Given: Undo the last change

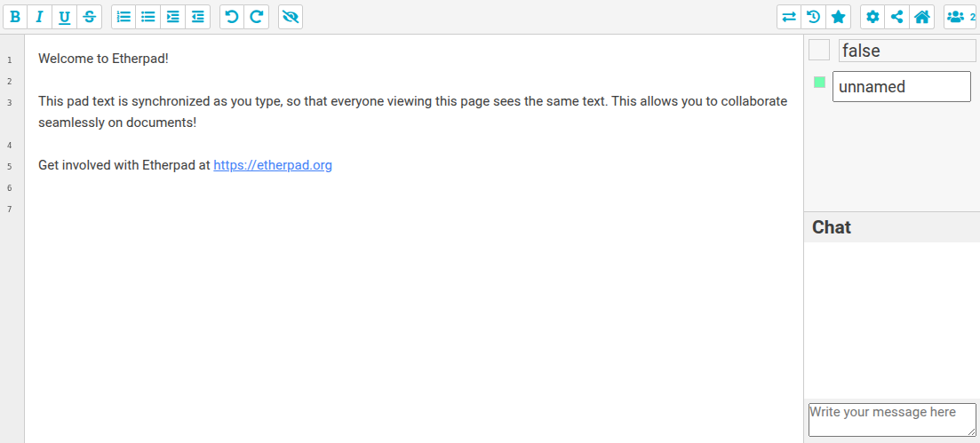Looking at the screenshot, I should [x=232, y=17].
